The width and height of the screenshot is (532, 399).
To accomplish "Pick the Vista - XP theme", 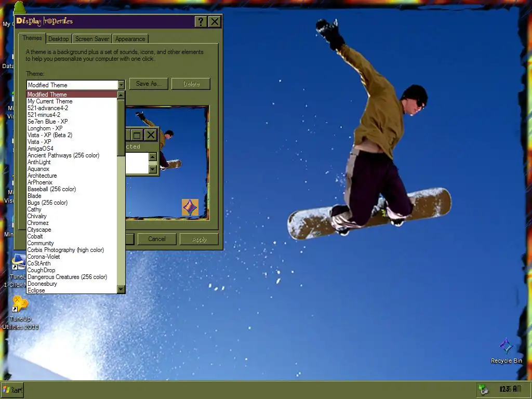I will [x=72, y=142].
